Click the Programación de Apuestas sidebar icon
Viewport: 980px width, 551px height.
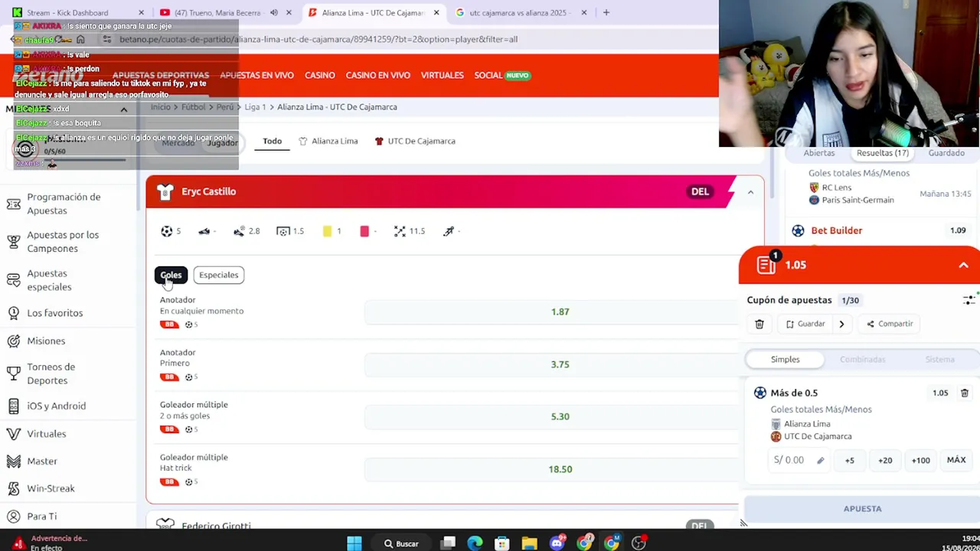coord(13,204)
